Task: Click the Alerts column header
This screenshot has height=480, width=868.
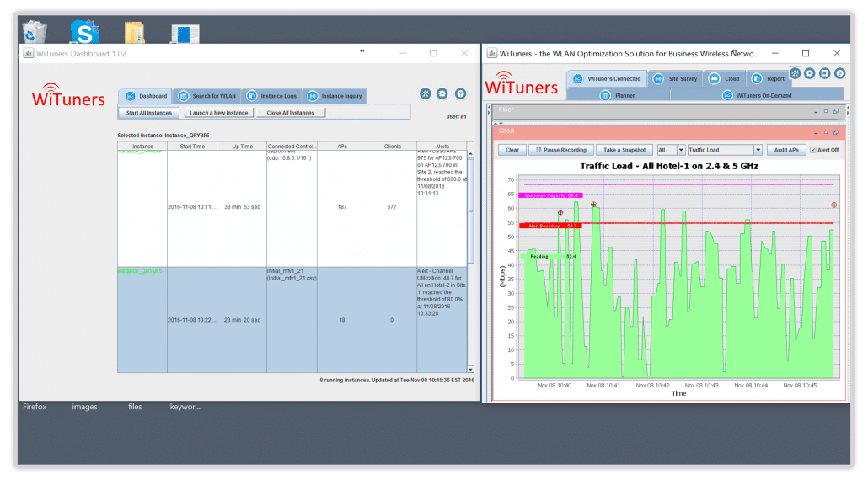Action: (x=442, y=147)
